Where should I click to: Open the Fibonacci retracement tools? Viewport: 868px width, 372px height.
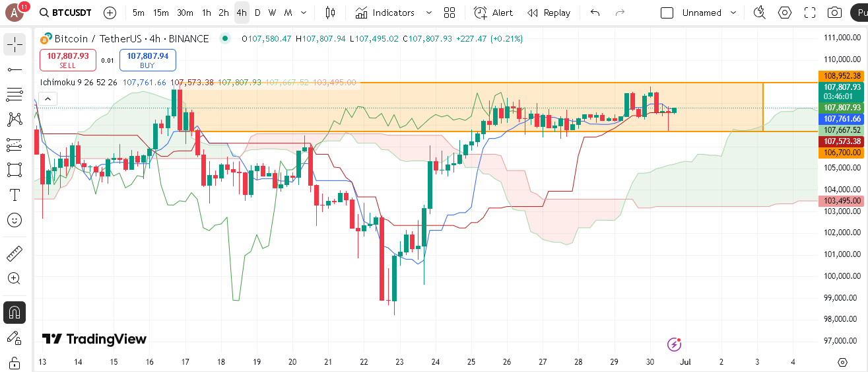point(15,94)
